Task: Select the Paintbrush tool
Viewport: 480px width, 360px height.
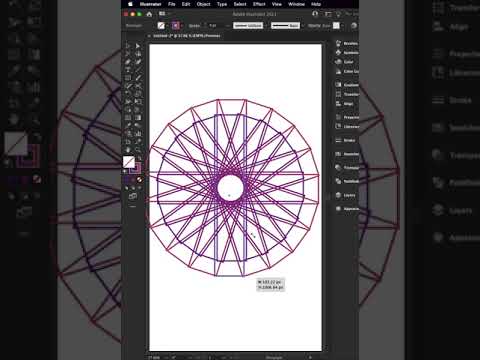Action: coord(138,78)
